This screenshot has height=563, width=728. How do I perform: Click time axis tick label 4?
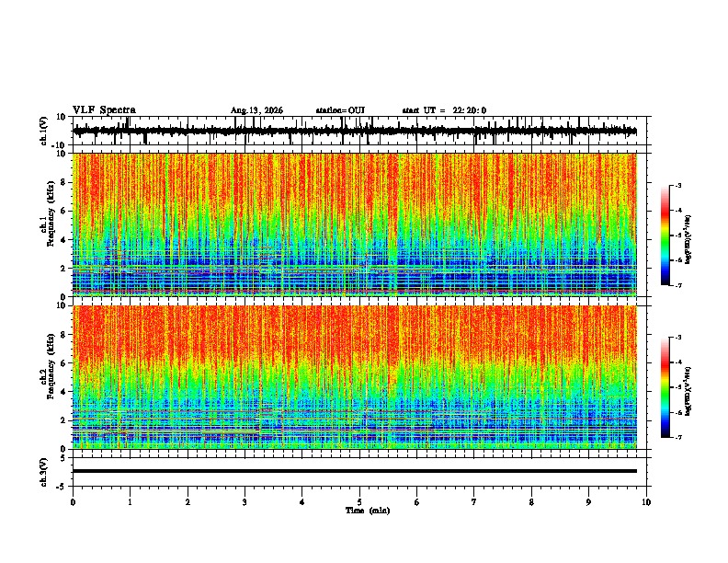click(302, 502)
